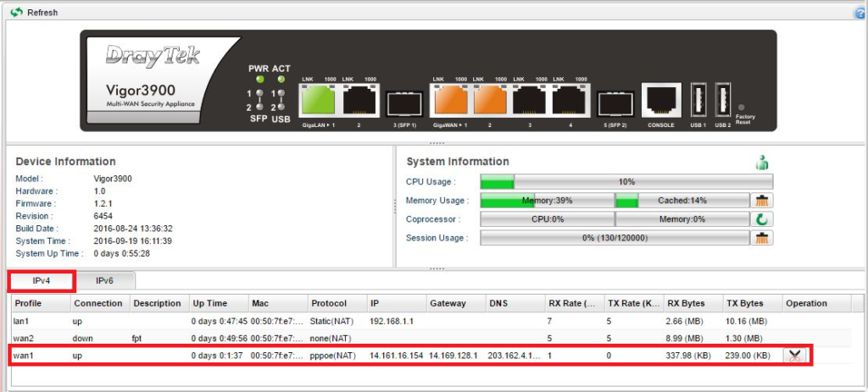Select the IPv4 tab
The width and height of the screenshot is (868, 392).
42,280
